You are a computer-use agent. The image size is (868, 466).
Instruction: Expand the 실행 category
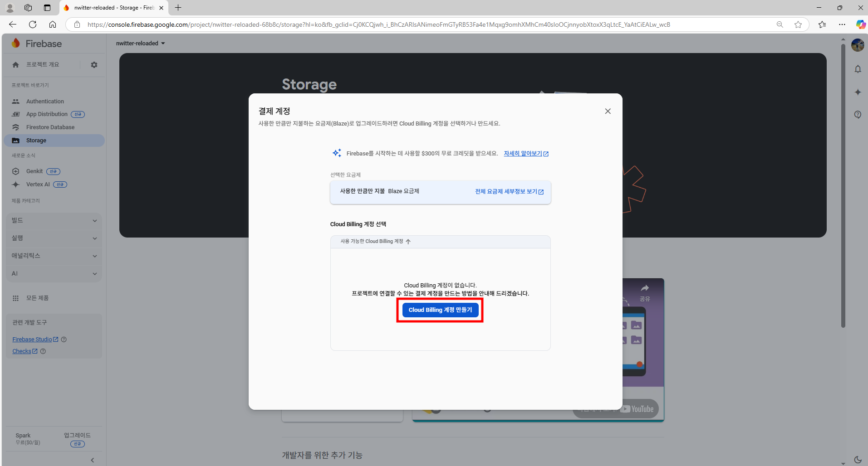54,238
